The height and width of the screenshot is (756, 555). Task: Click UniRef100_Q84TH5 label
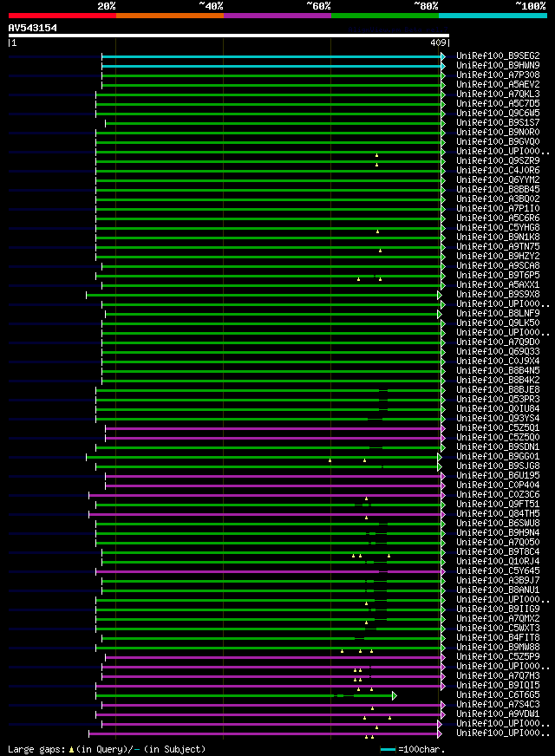tap(498, 513)
